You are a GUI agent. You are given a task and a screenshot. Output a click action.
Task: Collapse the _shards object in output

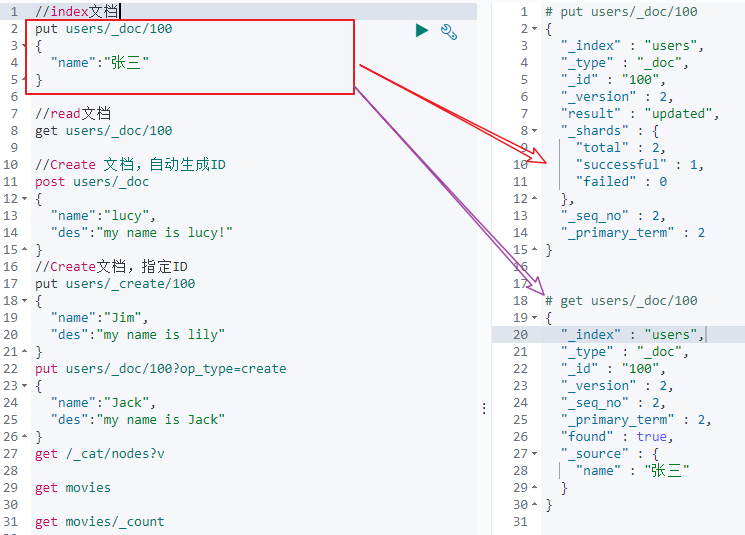[535, 131]
